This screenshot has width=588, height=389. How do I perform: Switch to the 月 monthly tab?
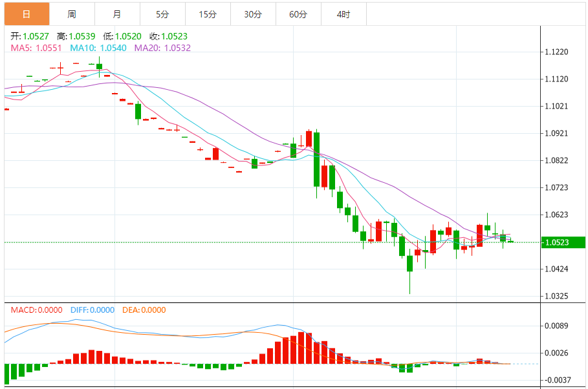tap(117, 14)
